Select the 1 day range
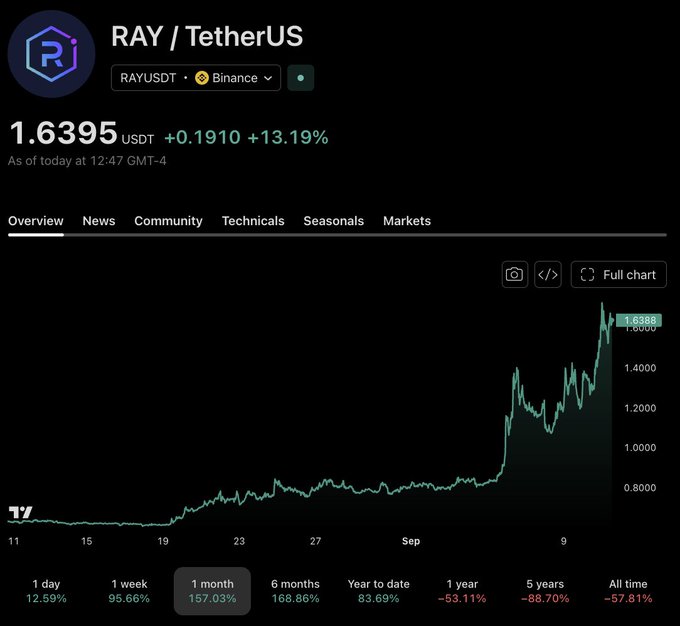680x626 pixels. click(46, 591)
